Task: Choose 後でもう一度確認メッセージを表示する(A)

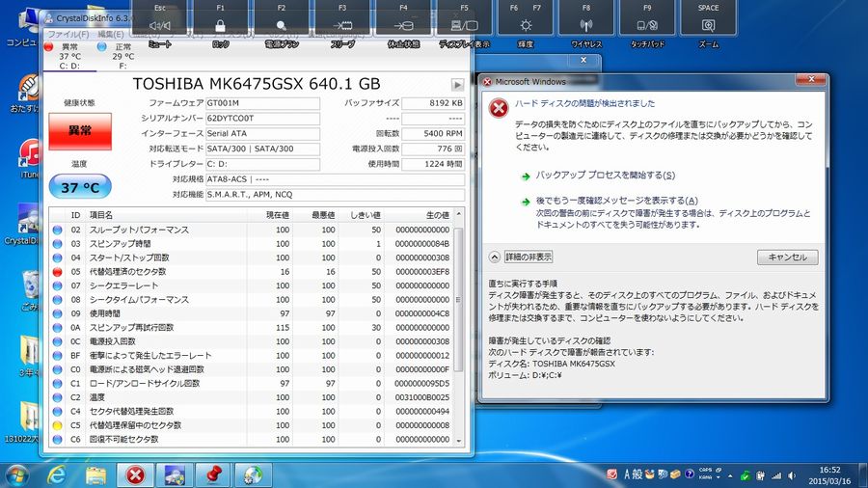Action: [x=616, y=201]
